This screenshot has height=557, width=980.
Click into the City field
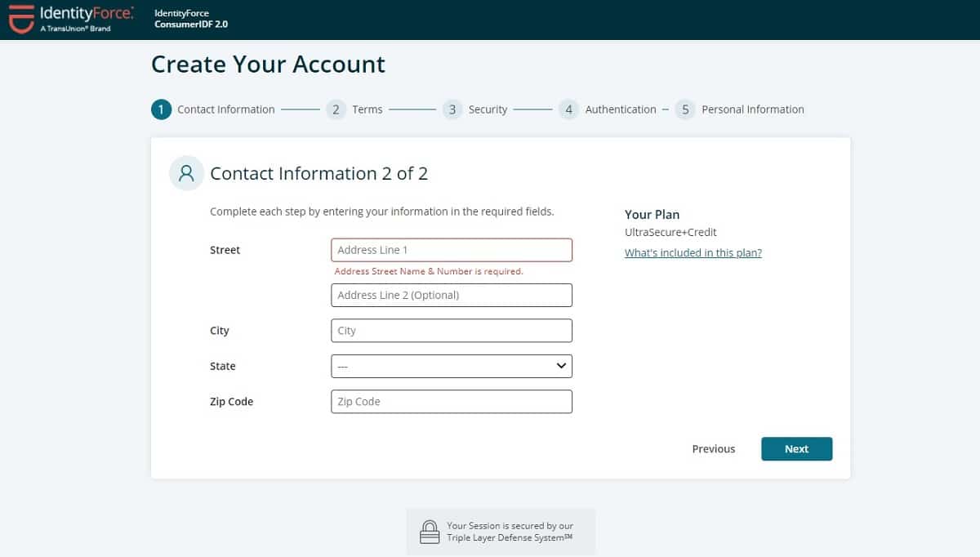pyautogui.click(x=452, y=331)
